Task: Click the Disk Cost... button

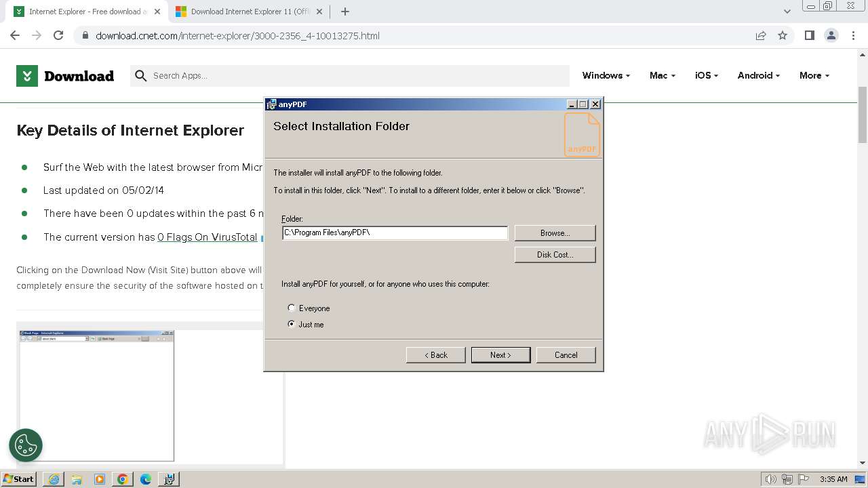Action: click(x=555, y=255)
